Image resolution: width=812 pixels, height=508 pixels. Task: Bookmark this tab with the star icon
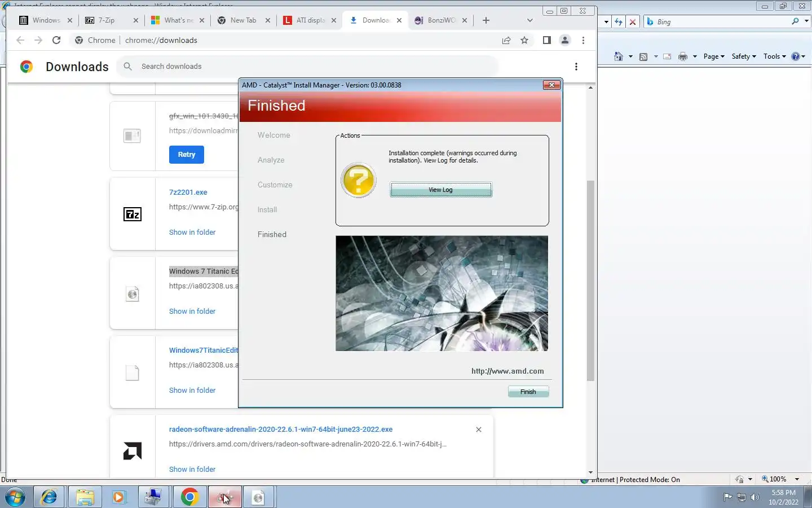524,40
